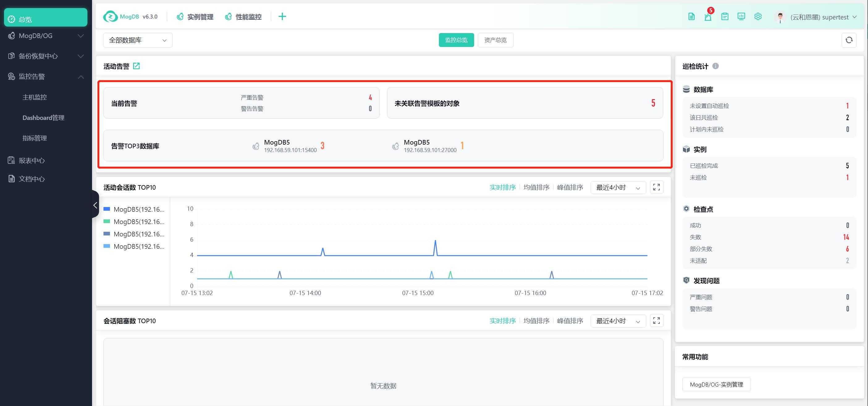This screenshot has height=406, width=868.
Task: Open Dashboard管理 in sidebar
Action: (x=44, y=118)
